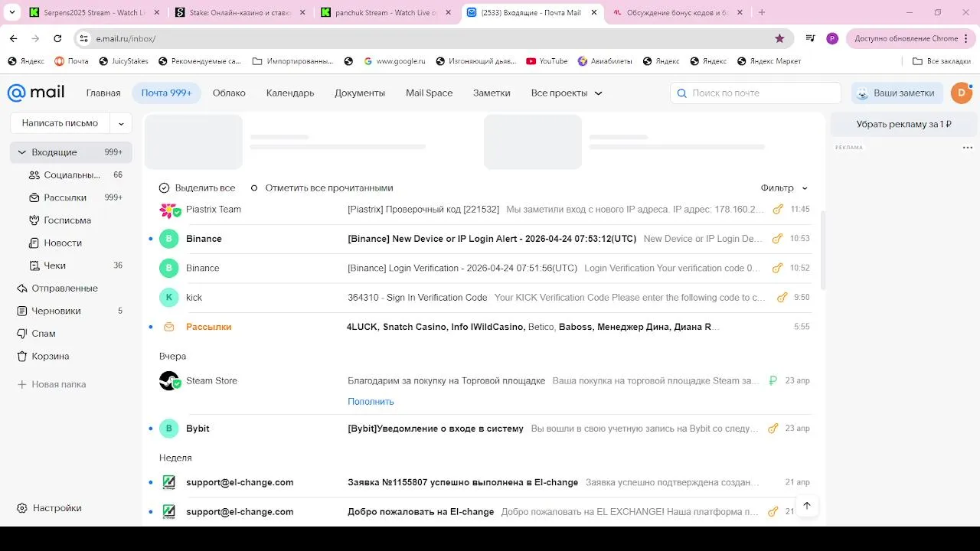The width and height of the screenshot is (980, 551).
Task: Open the Chrome profile P icon
Action: [x=832, y=38]
